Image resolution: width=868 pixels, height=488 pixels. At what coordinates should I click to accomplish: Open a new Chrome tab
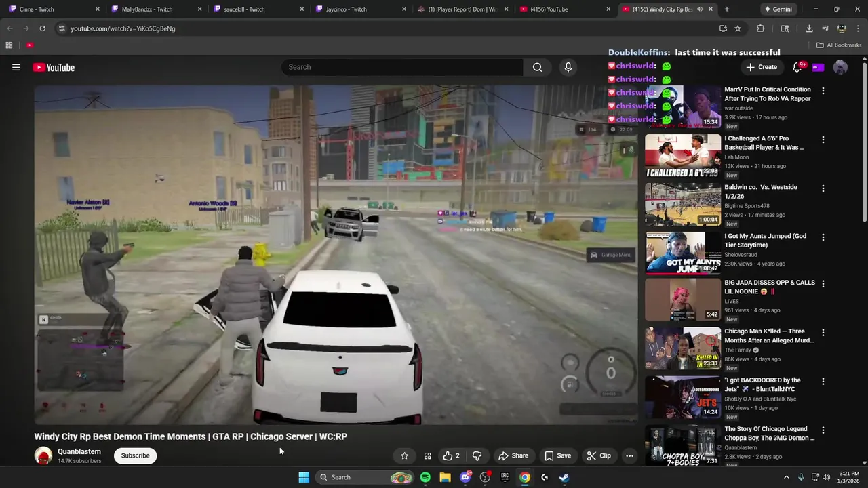[726, 9]
